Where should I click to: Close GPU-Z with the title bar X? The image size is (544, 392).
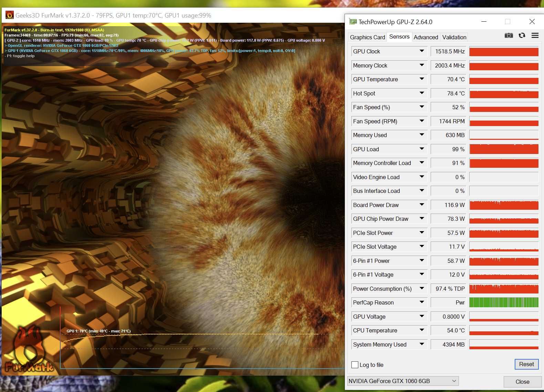point(532,22)
